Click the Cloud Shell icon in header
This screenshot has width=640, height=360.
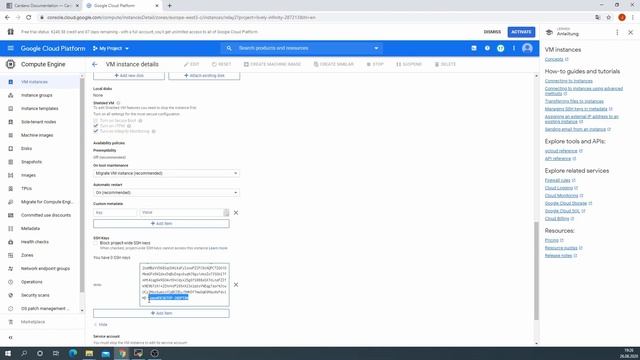[x=474, y=48]
